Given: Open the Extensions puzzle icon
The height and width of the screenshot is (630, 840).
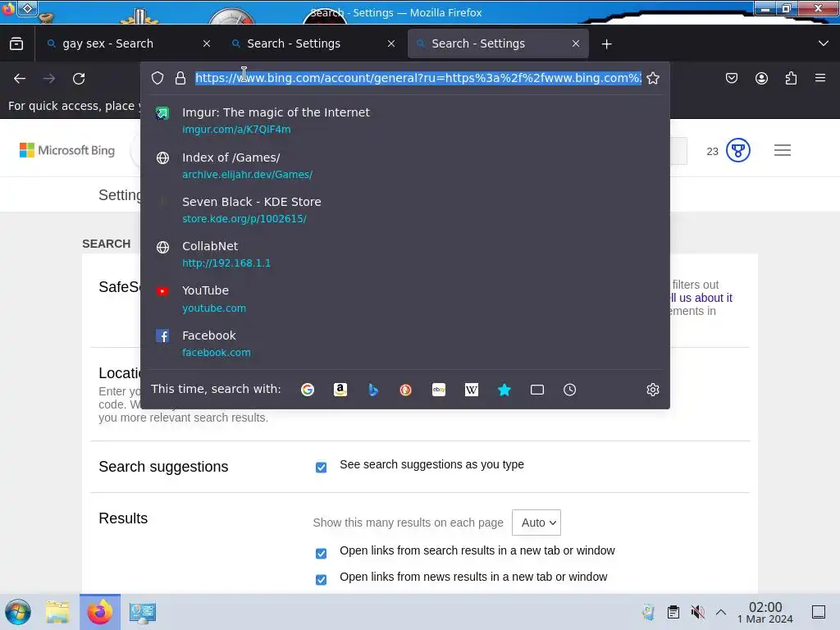Looking at the screenshot, I should pyautogui.click(x=791, y=78).
